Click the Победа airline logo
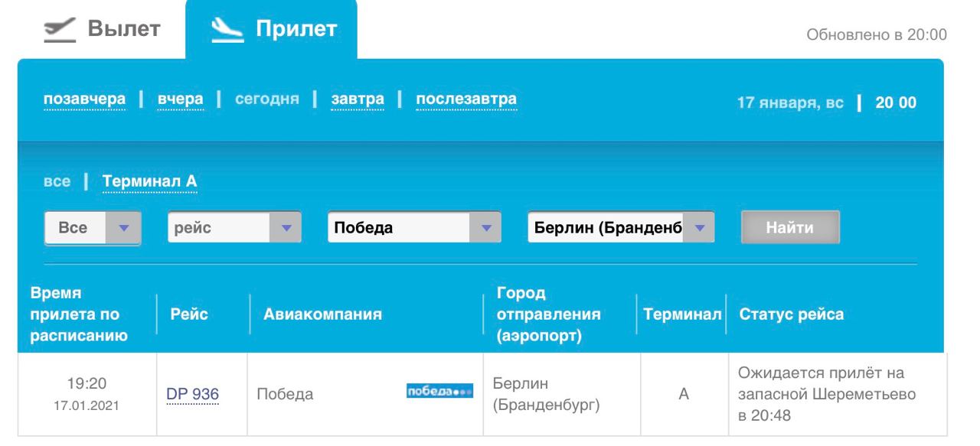The height and width of the screenshot is (446, 980). [x=439, y=392]
